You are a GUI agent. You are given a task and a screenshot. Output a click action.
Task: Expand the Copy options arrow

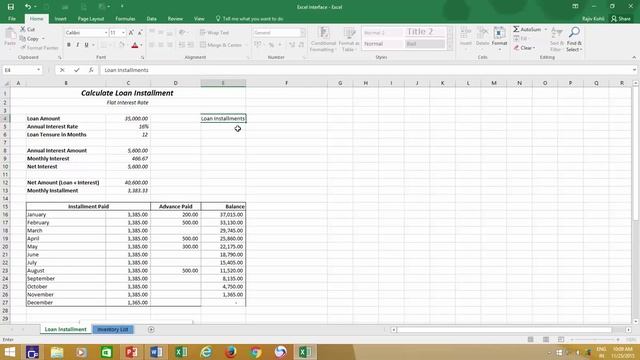click(x=43, y=39)
